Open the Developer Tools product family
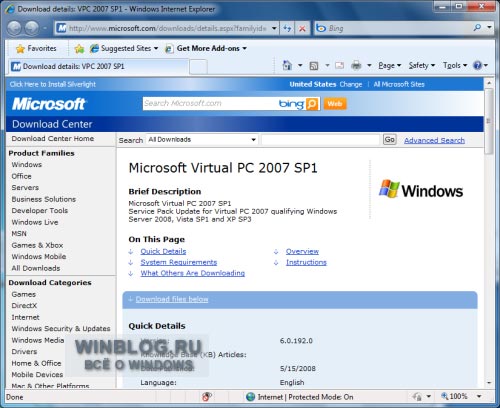This screenshot has width=500, height=408. coord(40,211)
